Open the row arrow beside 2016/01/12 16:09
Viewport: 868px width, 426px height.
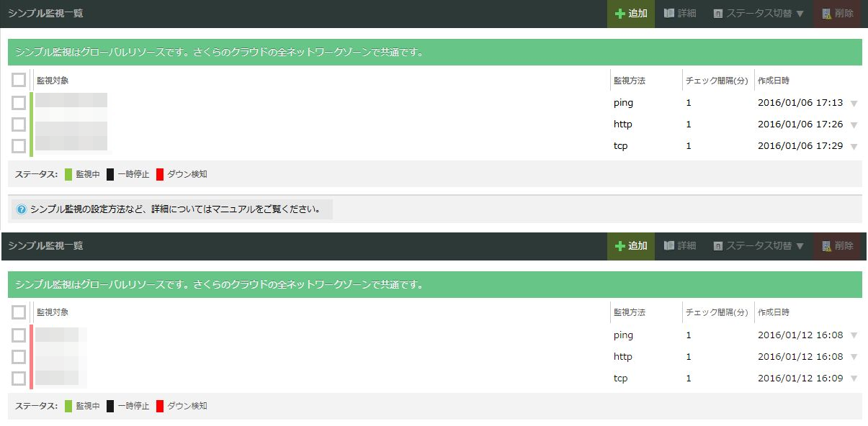[854, 379]
